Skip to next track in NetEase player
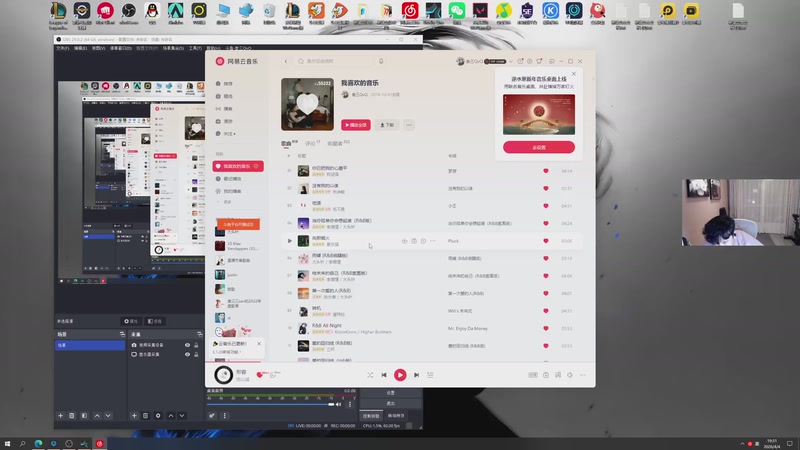Image resolution: width=800 pixels, height=450 pixels. click(x=416, y=375)
